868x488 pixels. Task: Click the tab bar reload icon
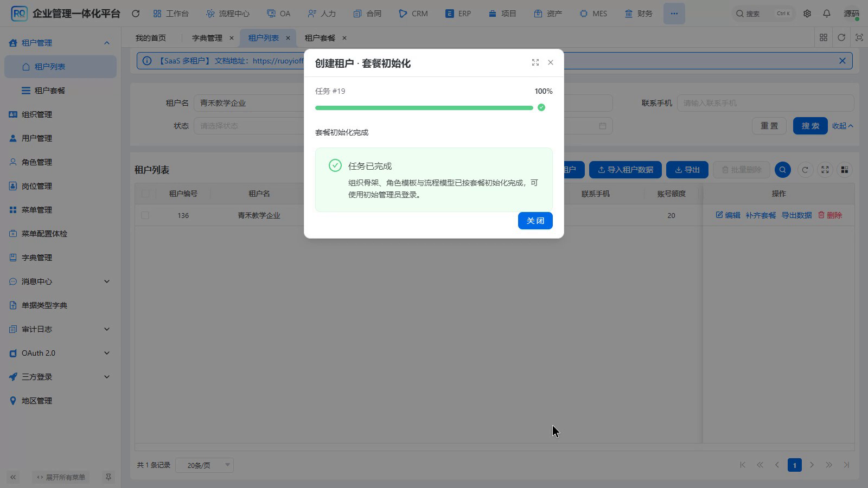click(841, 37)
